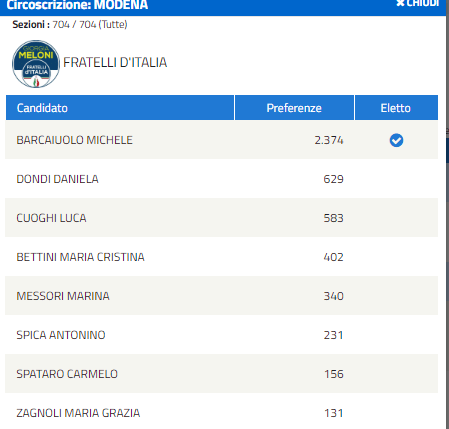Select the SPICA ANTONINO candidate row

pos(222,335)
